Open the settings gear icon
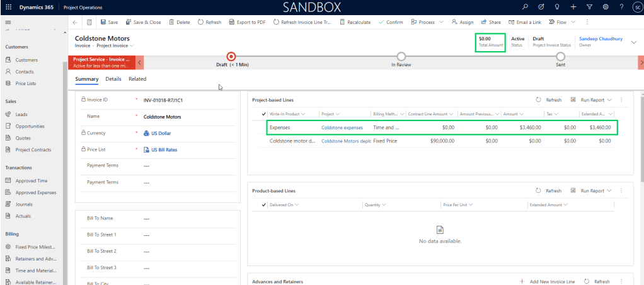This screenshot has width=644, height=285. 606,6
